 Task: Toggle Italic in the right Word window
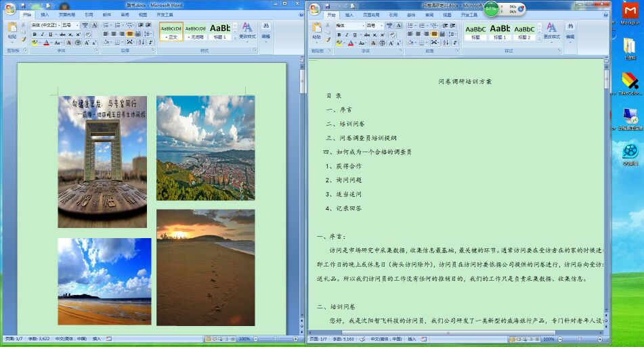coord(347,34)
